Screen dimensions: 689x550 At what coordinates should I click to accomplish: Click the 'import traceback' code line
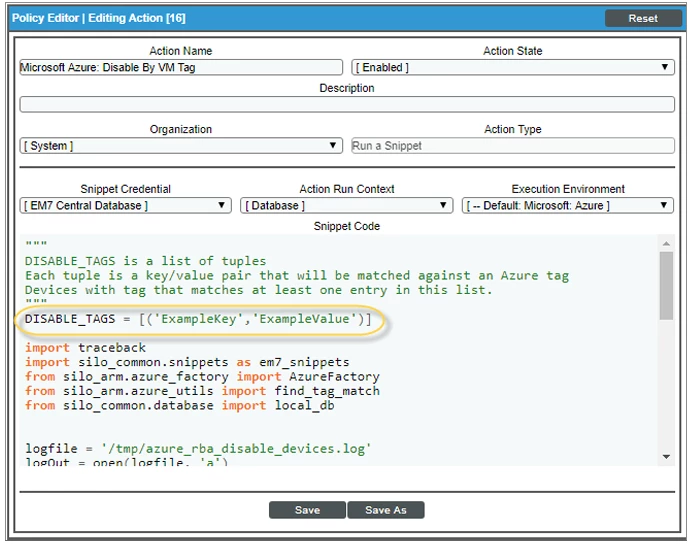click(x=85, y=347)
